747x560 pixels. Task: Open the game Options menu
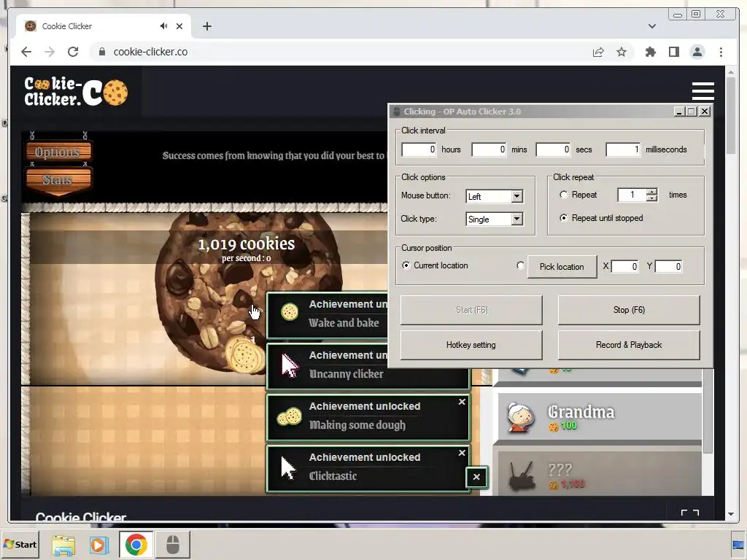point(57,152)
